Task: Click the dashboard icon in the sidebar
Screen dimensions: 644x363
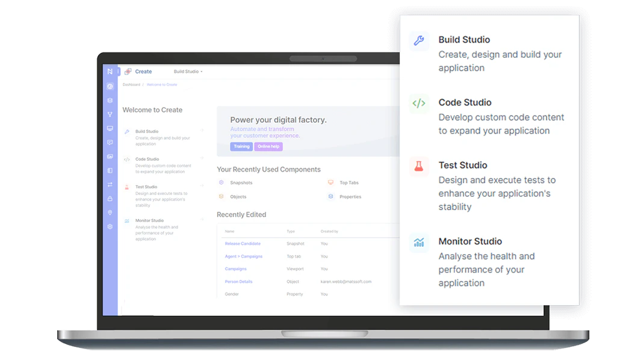Action: [110, 86]
